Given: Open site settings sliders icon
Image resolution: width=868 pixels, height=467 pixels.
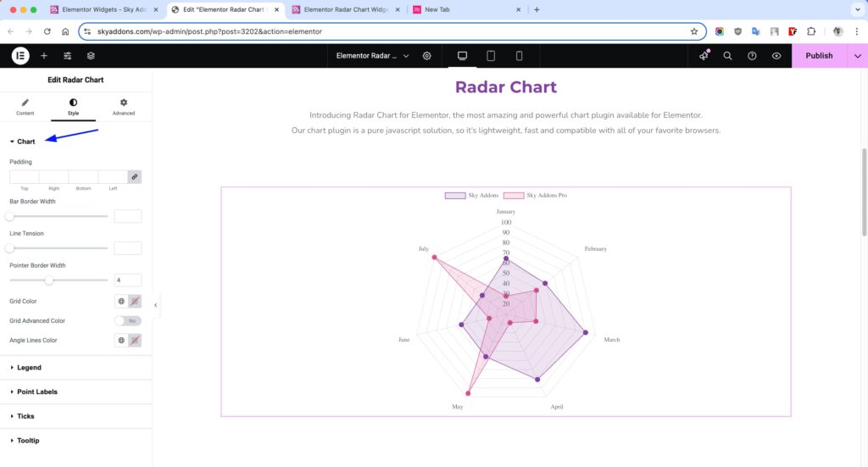Looking at the screenshot, I should point(68,56).
